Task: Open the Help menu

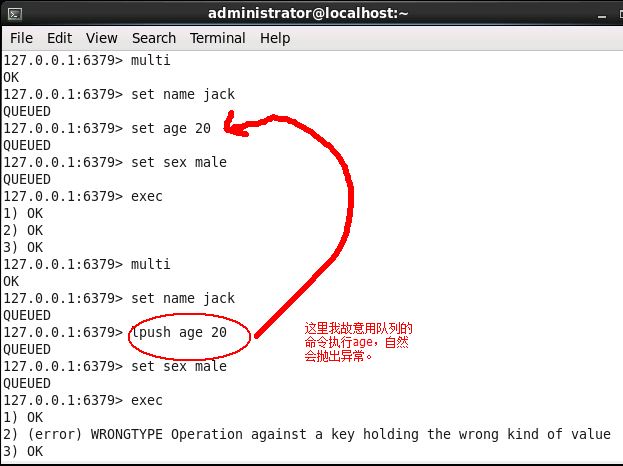Action: tap(275, 39)
